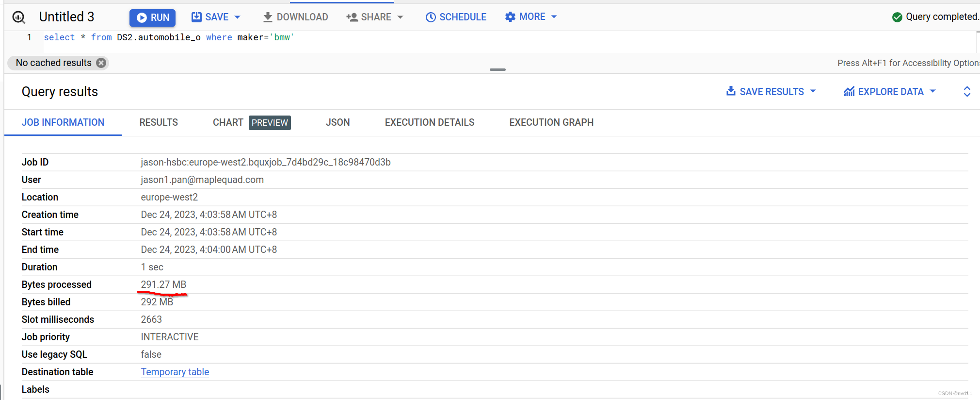Image resolution: width=980 pixels, height=400 pixels.
Task: Open the Temporary table link
Action: tap(175, 372)
